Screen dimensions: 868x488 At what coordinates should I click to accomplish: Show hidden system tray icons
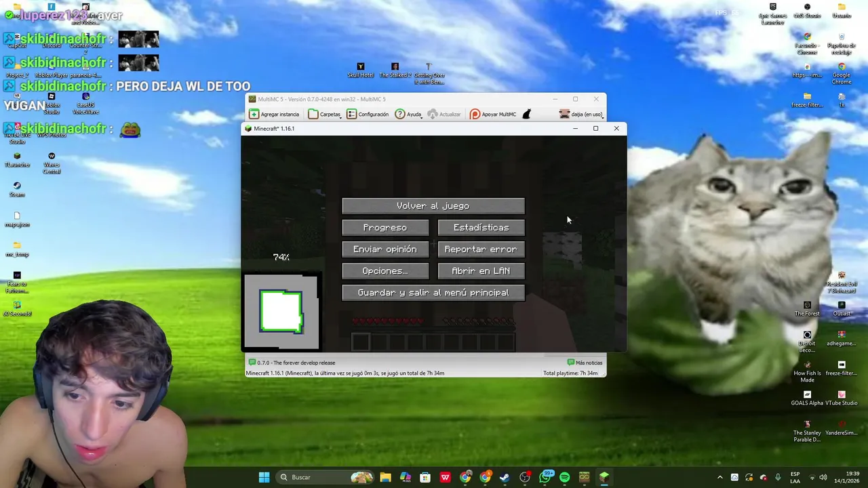[x=719, y=477]
